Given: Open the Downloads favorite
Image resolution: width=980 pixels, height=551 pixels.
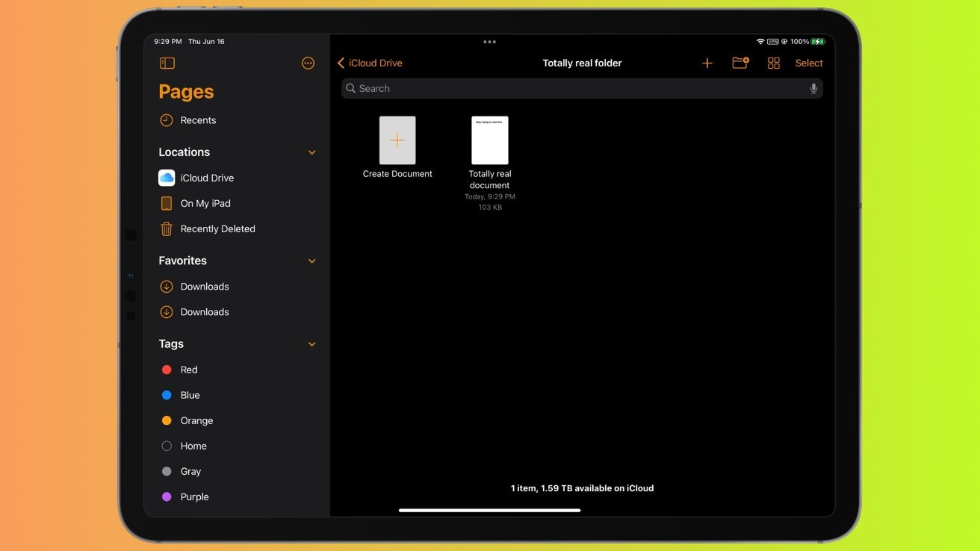Looking at the screenshot, I should [205, 286].
